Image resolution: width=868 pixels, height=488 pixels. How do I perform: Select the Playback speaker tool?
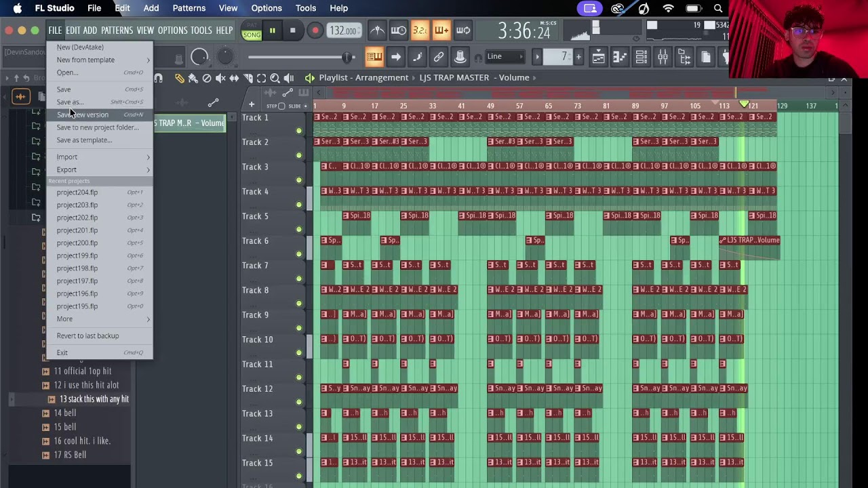[x=289, y=79]
